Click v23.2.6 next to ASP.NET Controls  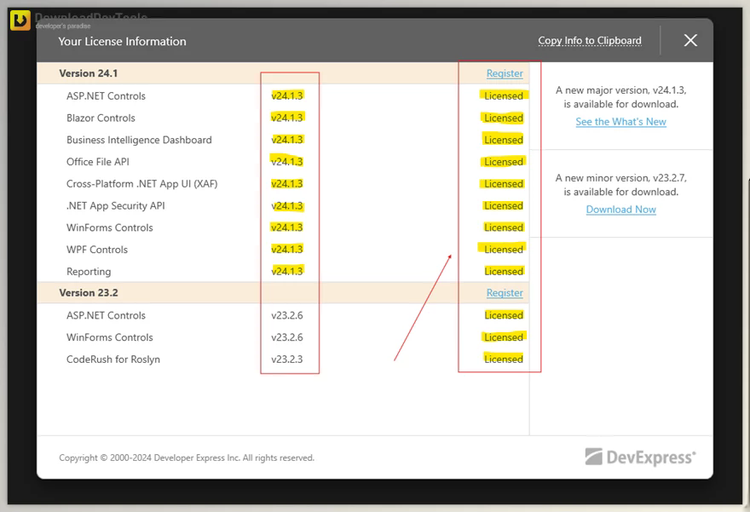point(287,315)
